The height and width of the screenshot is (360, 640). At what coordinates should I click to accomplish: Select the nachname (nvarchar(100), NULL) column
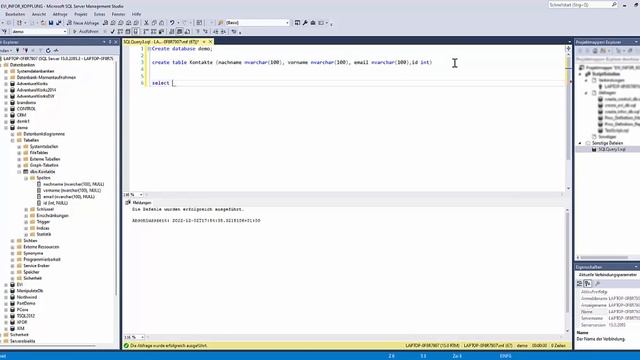tap(73, 184)
